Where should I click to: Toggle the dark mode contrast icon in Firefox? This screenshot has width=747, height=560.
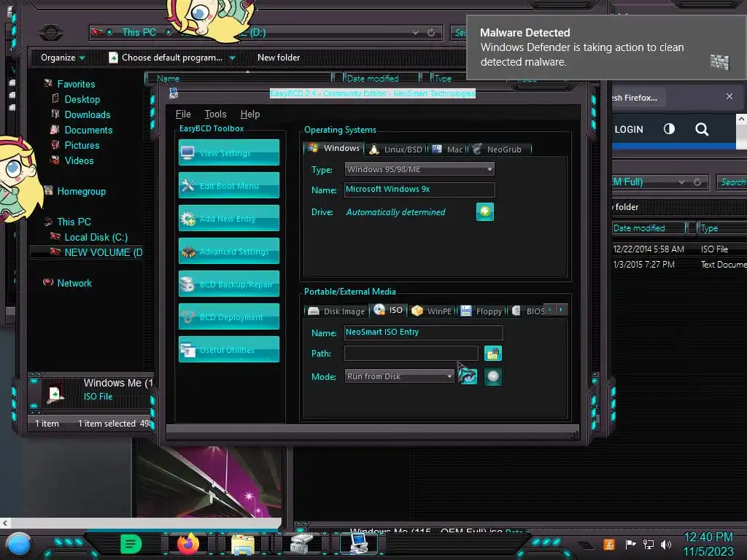click(670, 129)
